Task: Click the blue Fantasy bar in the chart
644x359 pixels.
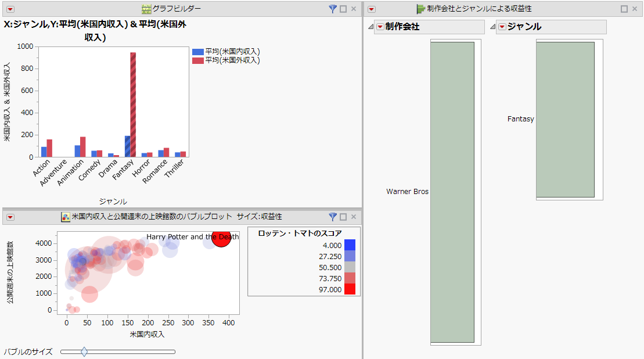Action: (x=128, y=146)
